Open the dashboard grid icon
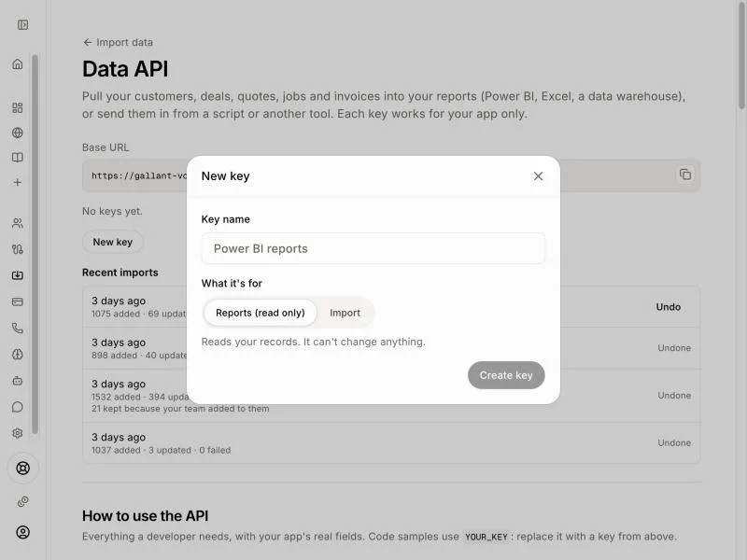747x560 pixels. [18, 108]
